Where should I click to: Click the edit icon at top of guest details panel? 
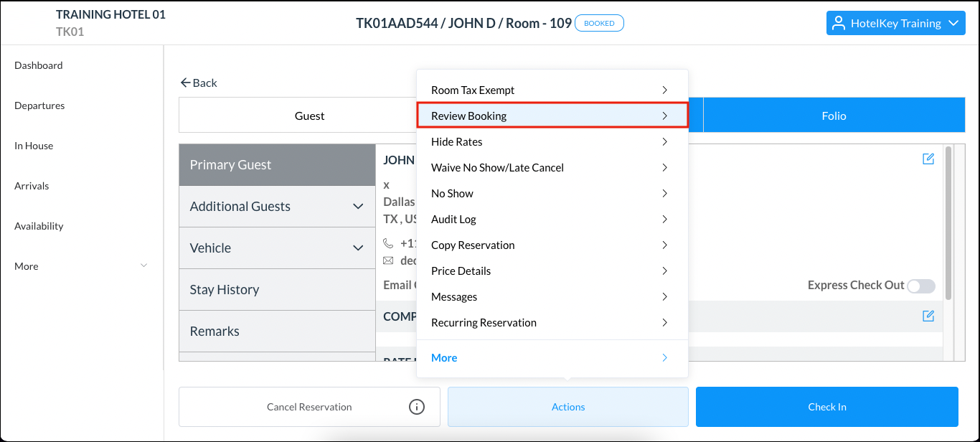pos(928,159)
